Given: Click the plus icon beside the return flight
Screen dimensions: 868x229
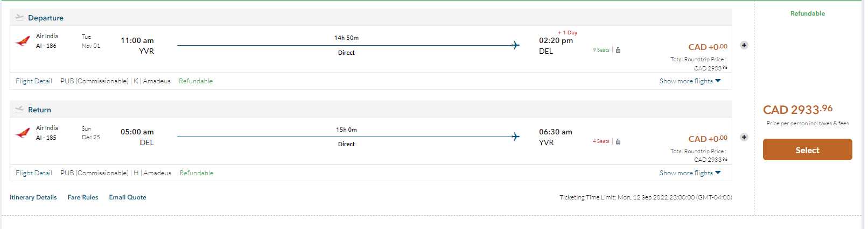Looking at the screenshot, I should click(x=744, y=137).
